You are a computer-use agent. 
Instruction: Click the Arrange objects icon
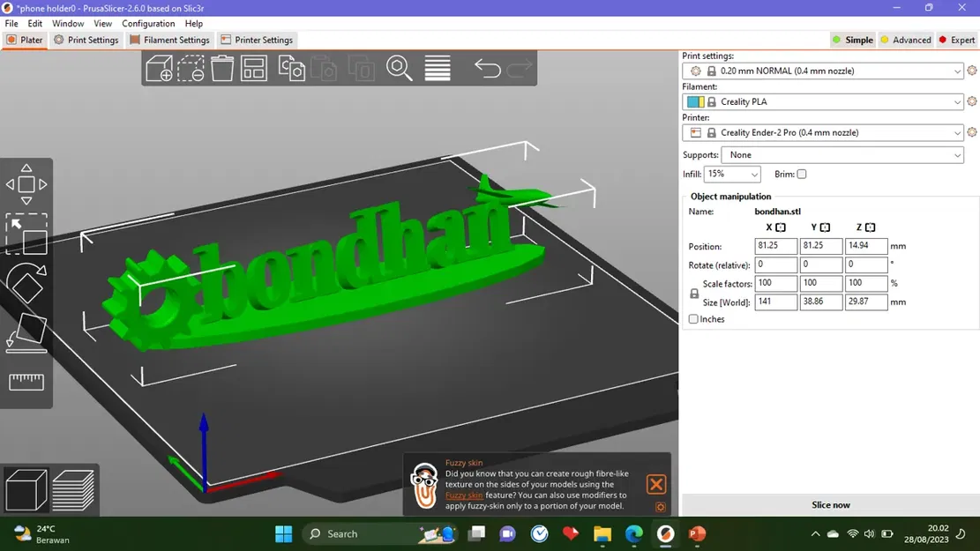tap(254, 68)
